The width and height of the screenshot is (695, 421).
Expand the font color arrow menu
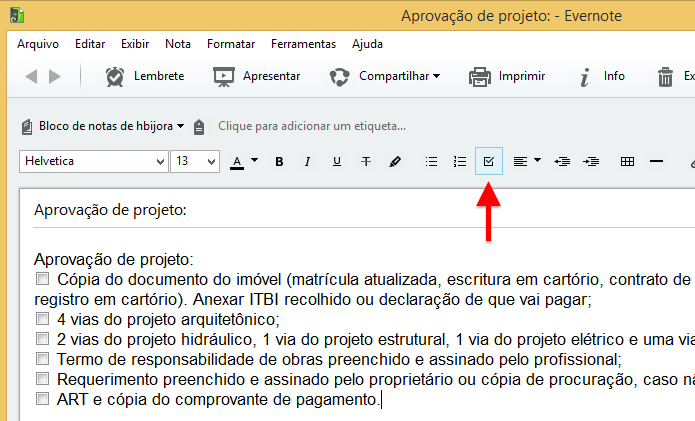tap(254, 160)
